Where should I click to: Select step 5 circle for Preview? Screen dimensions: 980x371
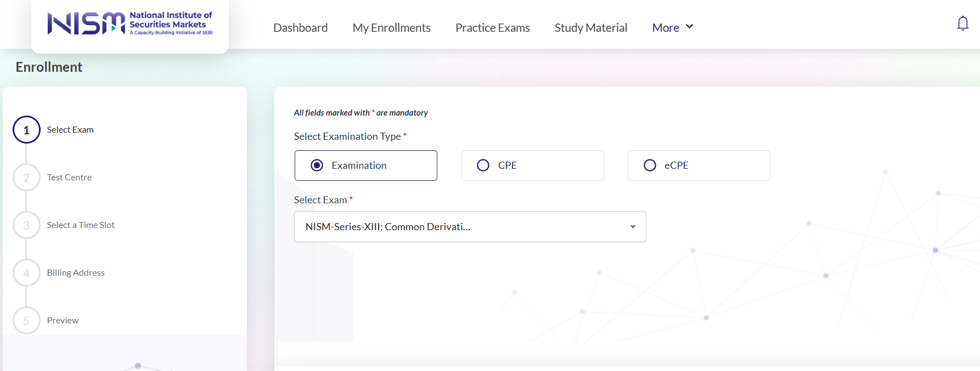pyautogui.click(x=26, y=321)
